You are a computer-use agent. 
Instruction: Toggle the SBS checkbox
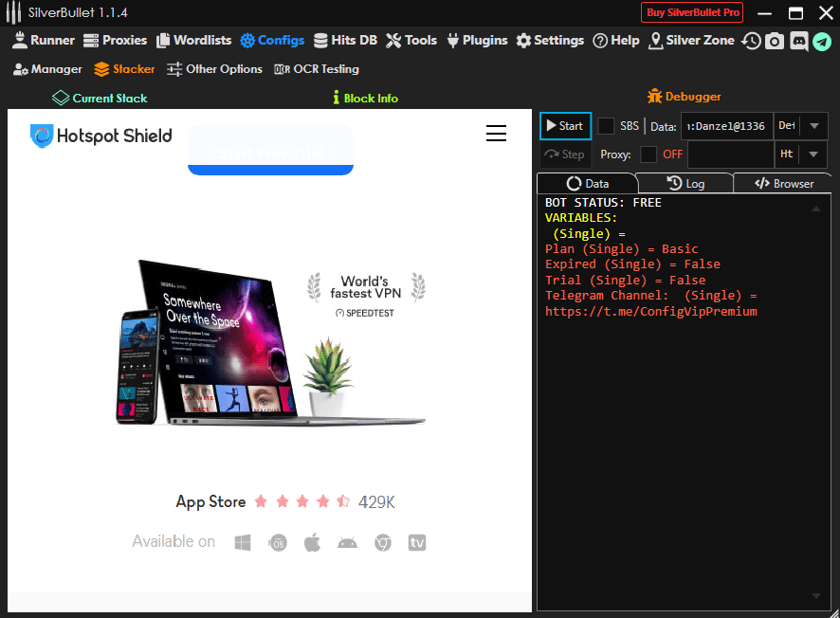tap(606, 126)
